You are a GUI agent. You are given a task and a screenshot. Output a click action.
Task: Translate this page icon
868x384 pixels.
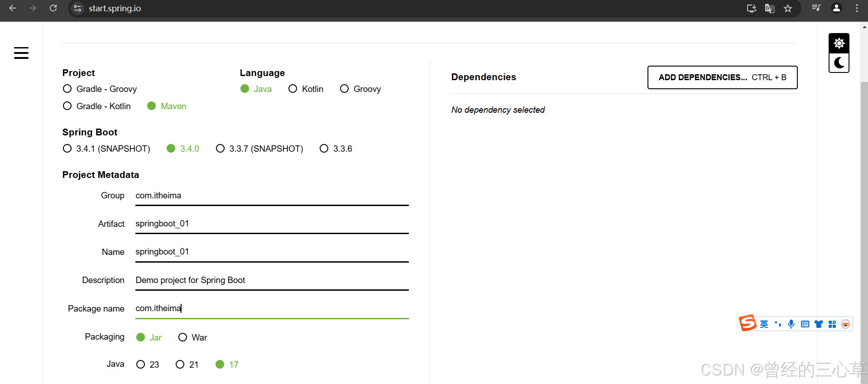pyautogui.click(x=770, y=8)
